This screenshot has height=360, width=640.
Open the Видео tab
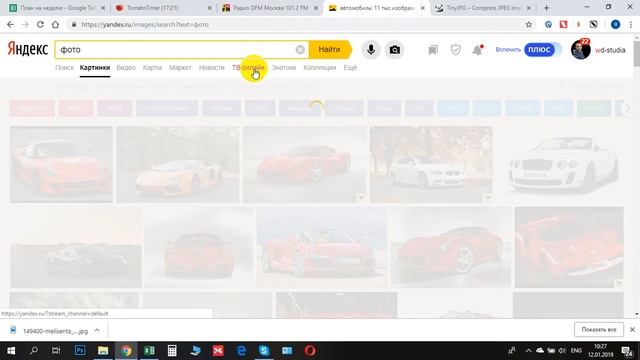tap(126, 68)
